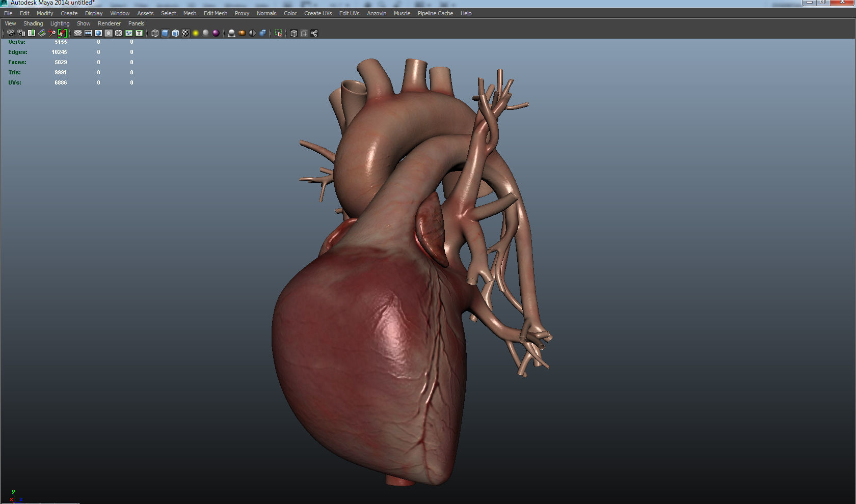Open the Edit UVs menu
The image size is (856, 504).
click(x=350, y=13)
